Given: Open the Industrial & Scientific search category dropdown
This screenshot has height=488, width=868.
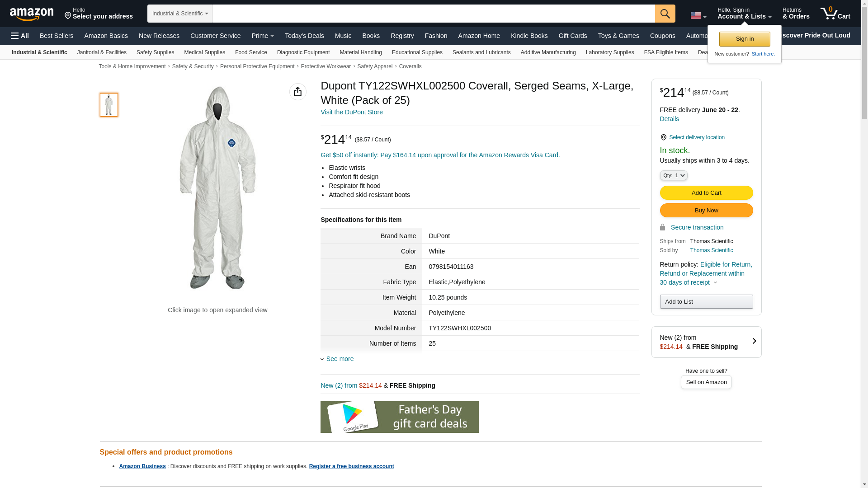Looking at the screenshot, I should pyautogui.click(x=179, y=14).
